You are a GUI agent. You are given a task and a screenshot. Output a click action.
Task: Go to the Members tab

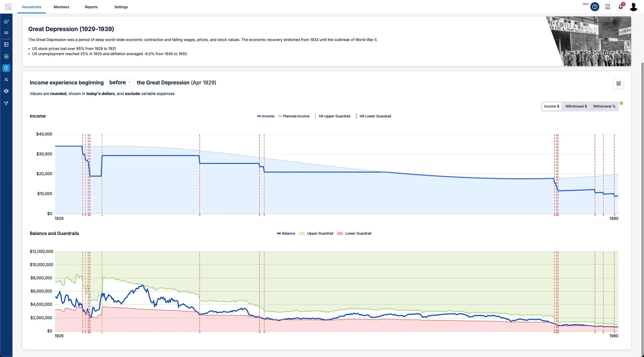[61, 7]
